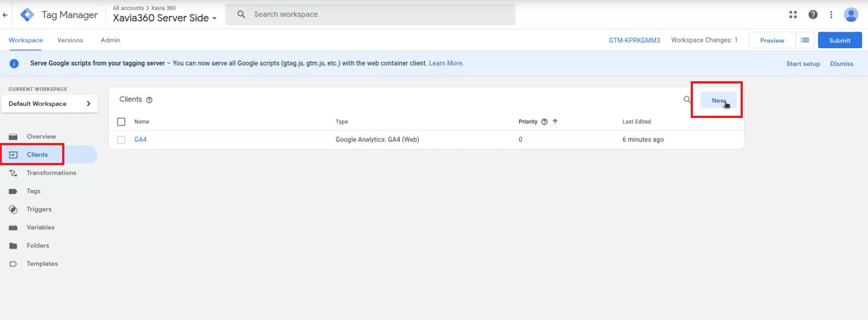
Task: Switch to the Admin tab
Action: coord(110,40)
